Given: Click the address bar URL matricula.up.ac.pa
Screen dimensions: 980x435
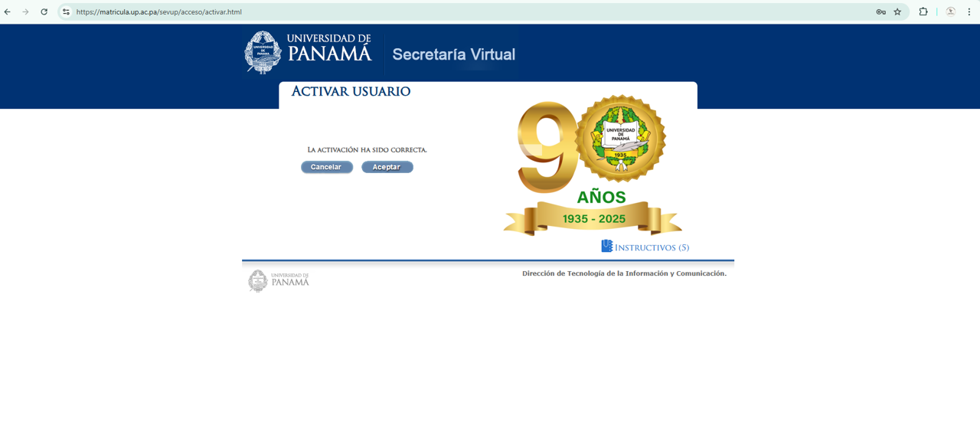Looking at the screenshot, I should click(159, 12).
